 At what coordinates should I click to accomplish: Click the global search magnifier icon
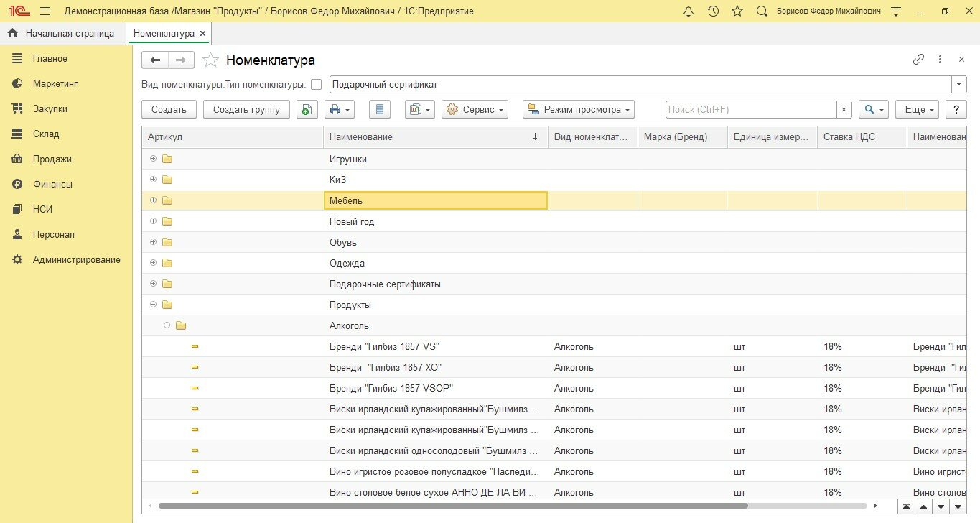coord(762,11)
